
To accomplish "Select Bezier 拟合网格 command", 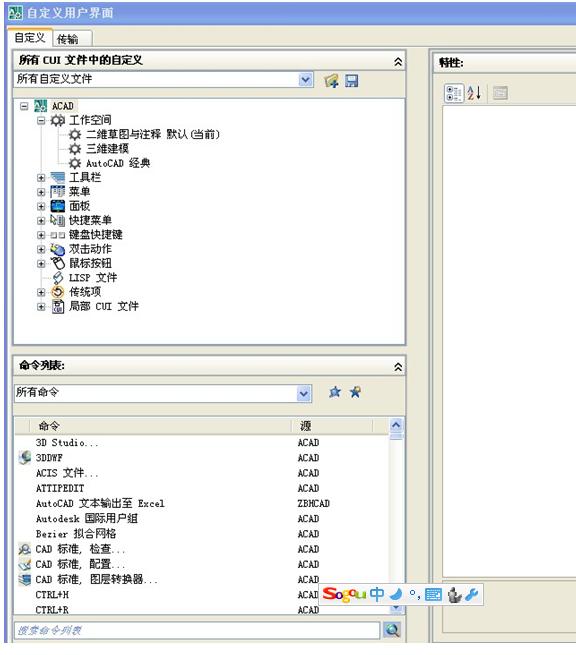I will pos(76,534).
